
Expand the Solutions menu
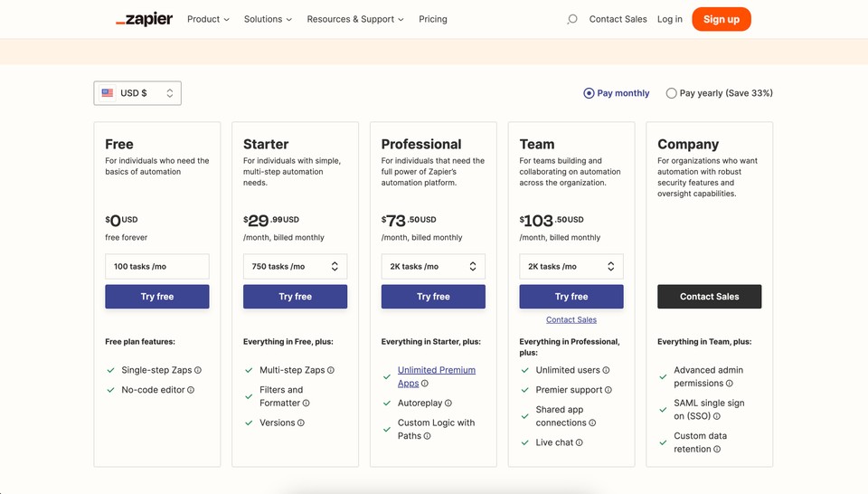point(268,19)
